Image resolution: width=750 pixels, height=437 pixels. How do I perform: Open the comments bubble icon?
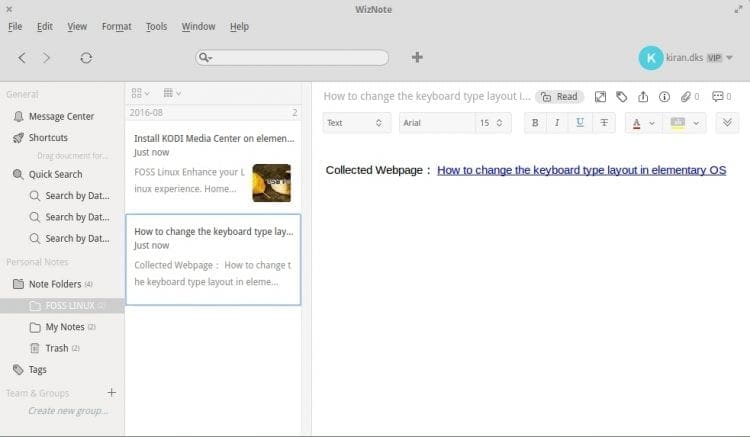click(x=717, y=97)
